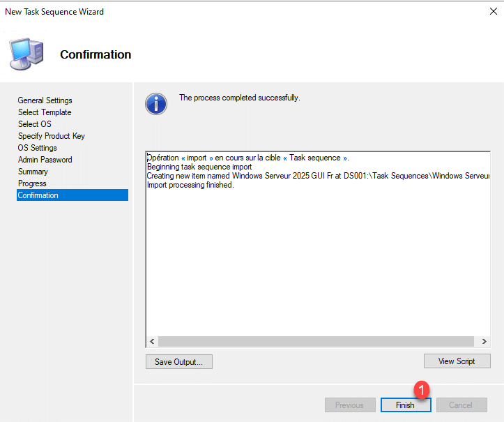Choose the Select OS step

click(x=34, y=124)
